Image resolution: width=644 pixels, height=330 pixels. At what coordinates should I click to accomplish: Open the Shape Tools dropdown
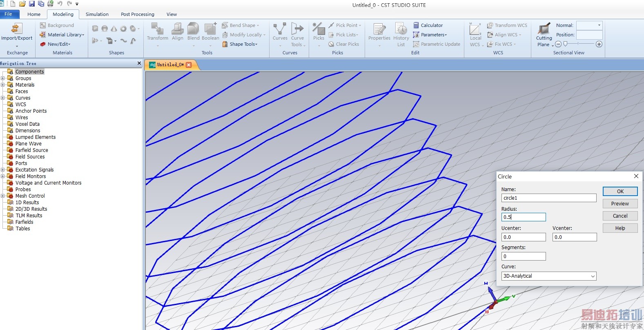coord(240,44)
